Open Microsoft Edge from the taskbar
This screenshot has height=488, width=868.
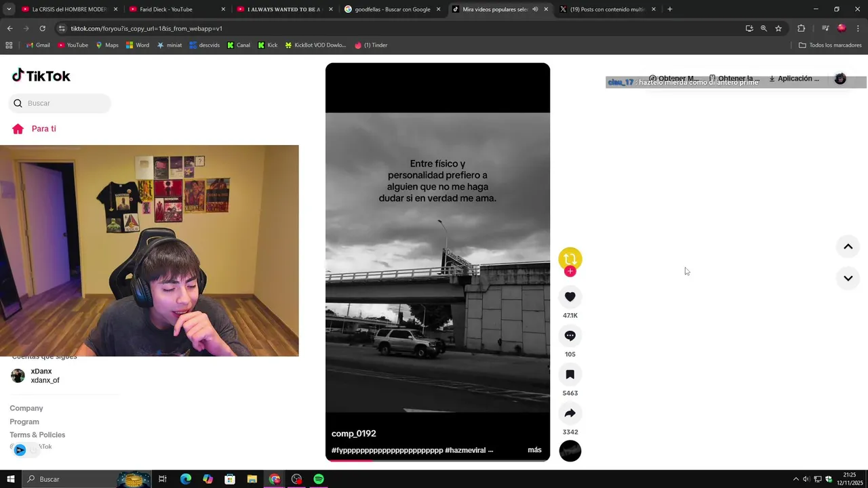[x=186, y=479]
